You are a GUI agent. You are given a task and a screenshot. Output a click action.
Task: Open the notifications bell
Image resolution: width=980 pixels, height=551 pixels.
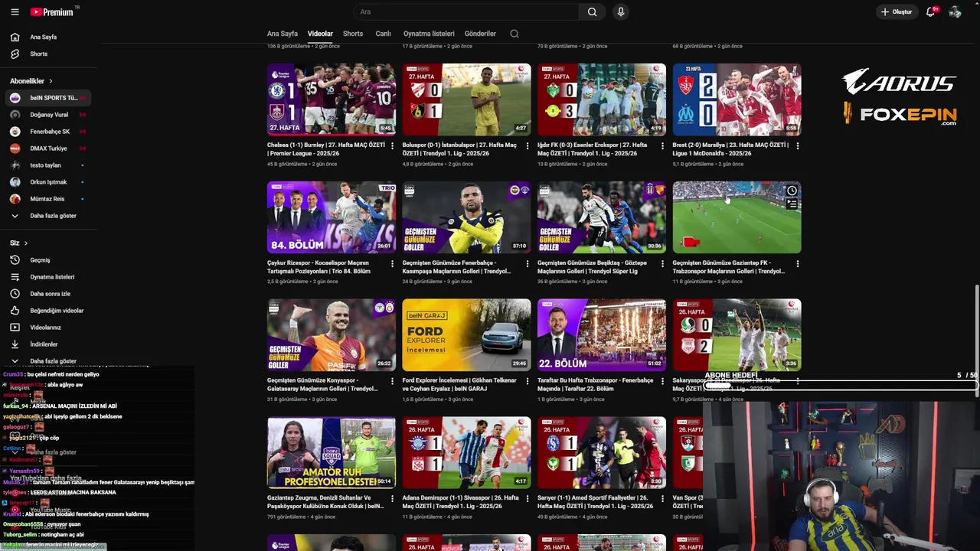click(x=930, y=11)
